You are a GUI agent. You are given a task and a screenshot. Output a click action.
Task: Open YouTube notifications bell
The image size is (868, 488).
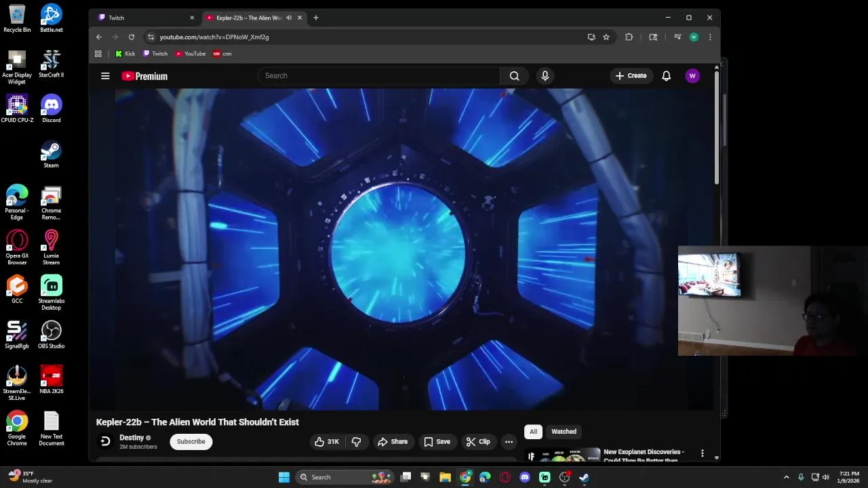pyautogui.click(x=666, y=76)
